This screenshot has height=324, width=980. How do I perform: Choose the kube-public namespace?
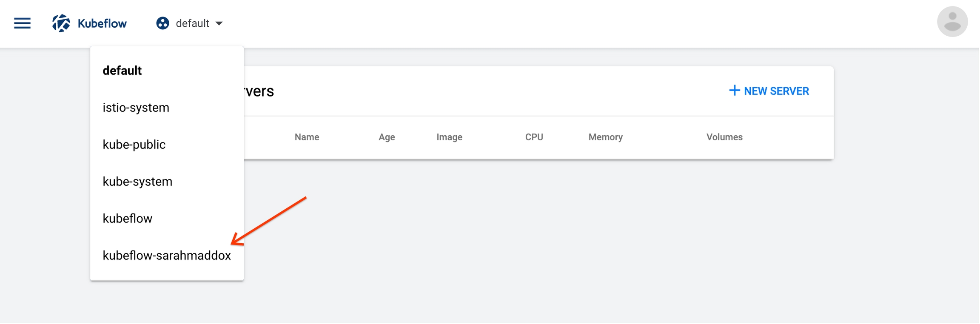tap(134, 145)
